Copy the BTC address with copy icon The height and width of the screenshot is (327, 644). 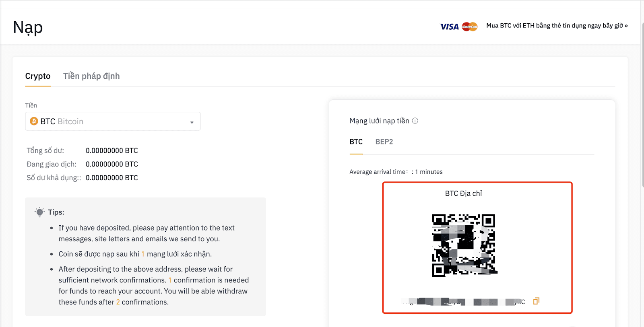pyautogui.click(x=536, y=301)
